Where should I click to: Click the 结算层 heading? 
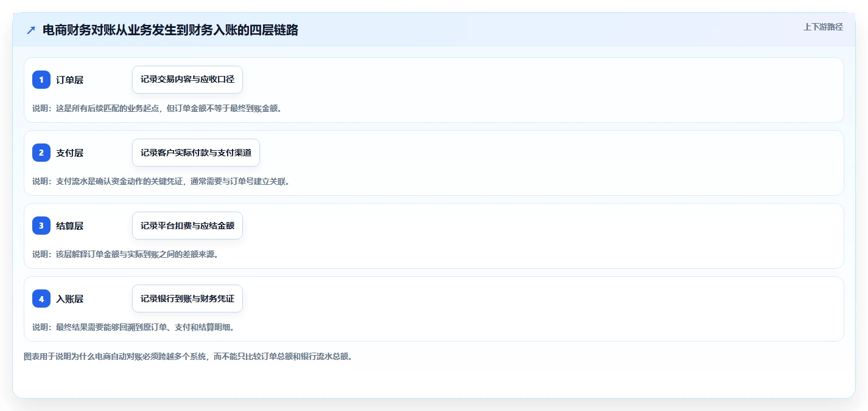click(x=69, y=226)
